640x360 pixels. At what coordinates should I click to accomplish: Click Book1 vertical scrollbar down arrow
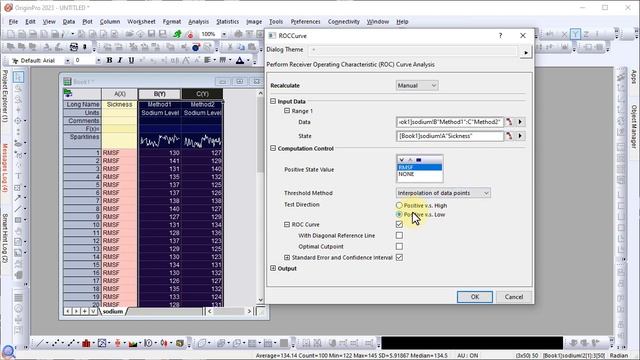(x=260, y=300)
